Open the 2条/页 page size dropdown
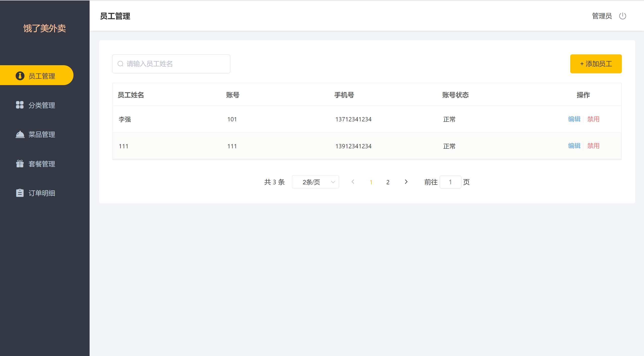The height and width of the screenshot is (356, 644). 315,182
